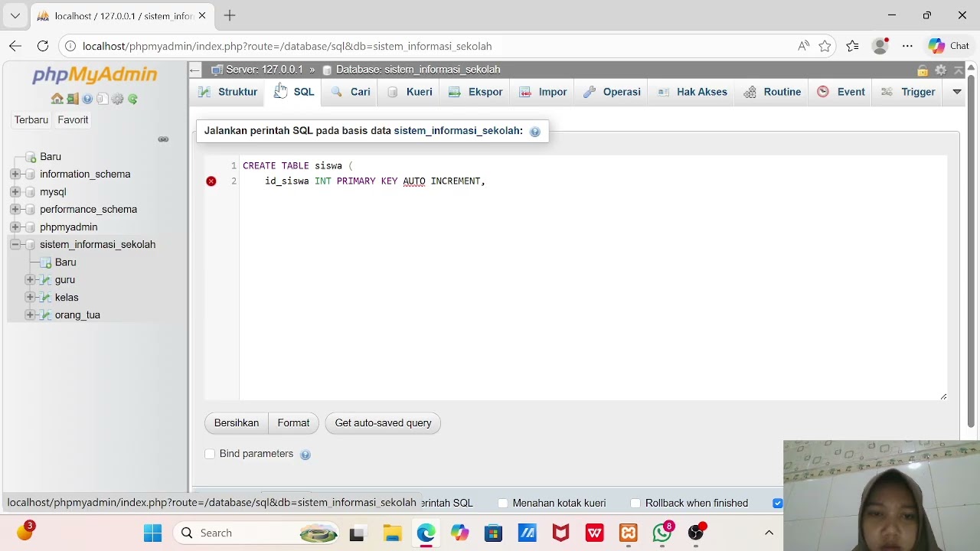This screenshot has height=551, width=980.
Task: Open navigation panel settings gear icon
Action: pos(117,99)
